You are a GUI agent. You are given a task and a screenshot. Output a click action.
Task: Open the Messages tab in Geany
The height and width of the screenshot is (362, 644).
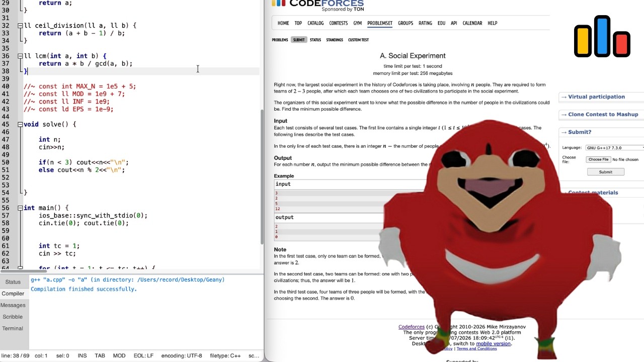tap(13, 305)
